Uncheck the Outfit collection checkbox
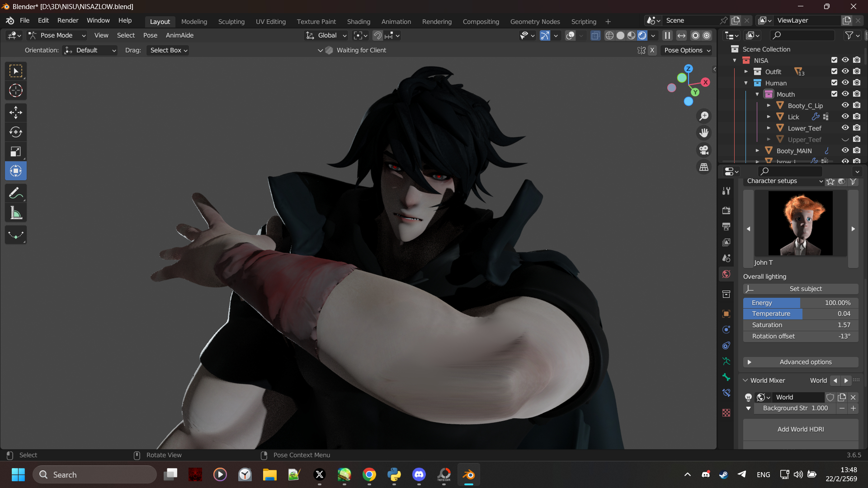The image size is (868, 488). (x=834, y=71)
